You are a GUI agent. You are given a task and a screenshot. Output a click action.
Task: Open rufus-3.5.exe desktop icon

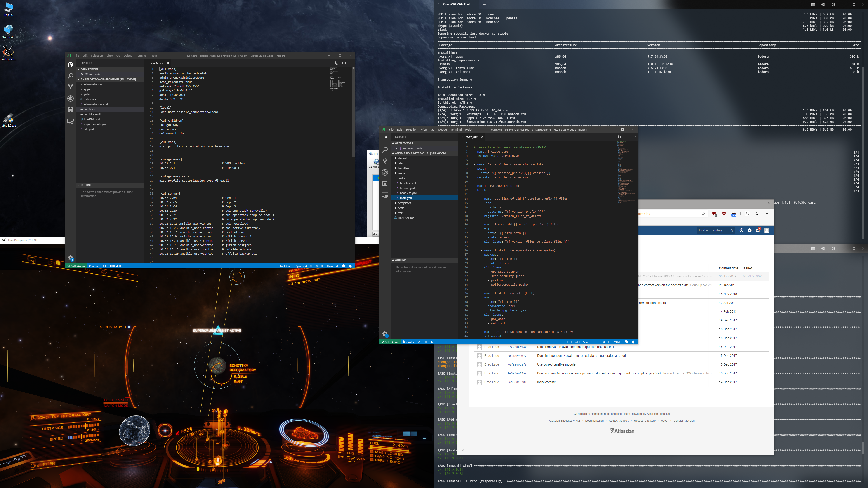[x=8, y=120]
